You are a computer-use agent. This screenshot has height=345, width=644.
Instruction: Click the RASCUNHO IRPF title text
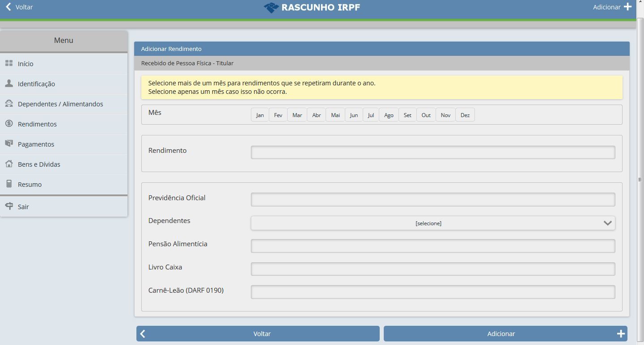point(321,8)
